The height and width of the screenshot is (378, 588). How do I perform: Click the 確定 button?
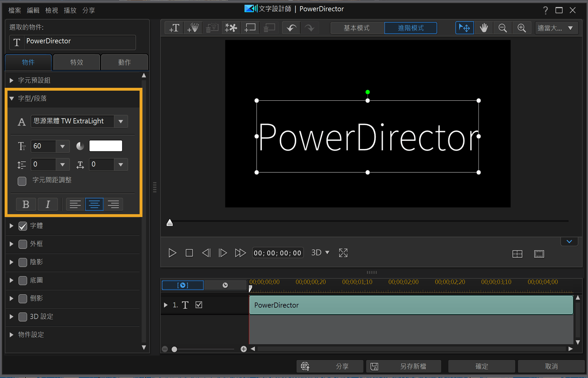481,366
